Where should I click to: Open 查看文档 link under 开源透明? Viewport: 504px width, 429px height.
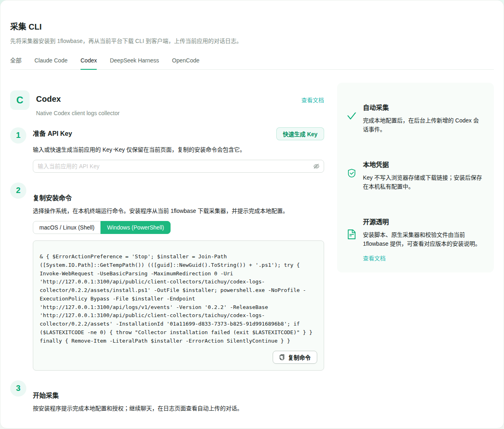coord(374,258)
